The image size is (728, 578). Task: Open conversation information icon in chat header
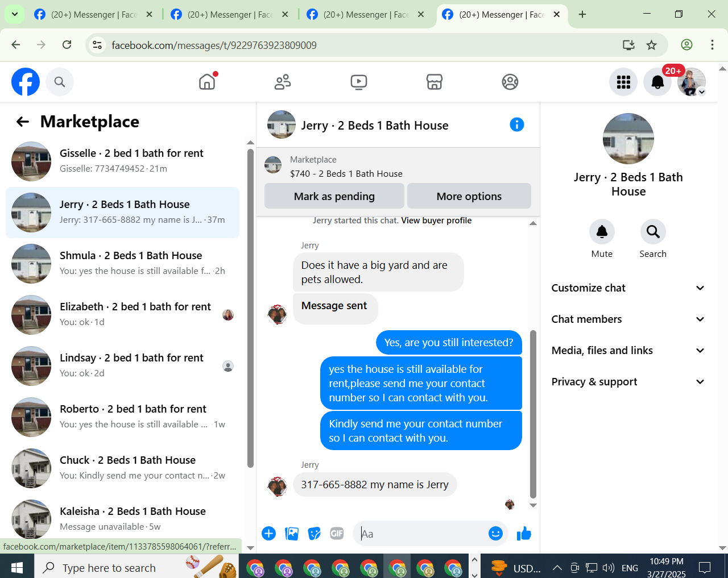(x=517, y=124)
